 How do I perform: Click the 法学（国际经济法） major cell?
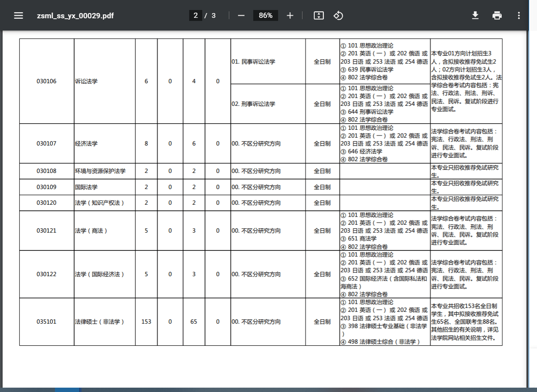point(100,274)
